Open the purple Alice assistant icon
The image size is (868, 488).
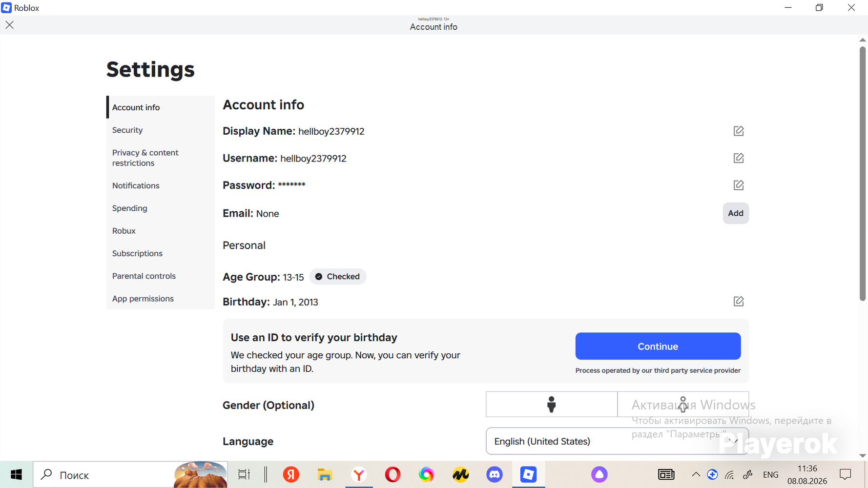click(x=599, y=474)
